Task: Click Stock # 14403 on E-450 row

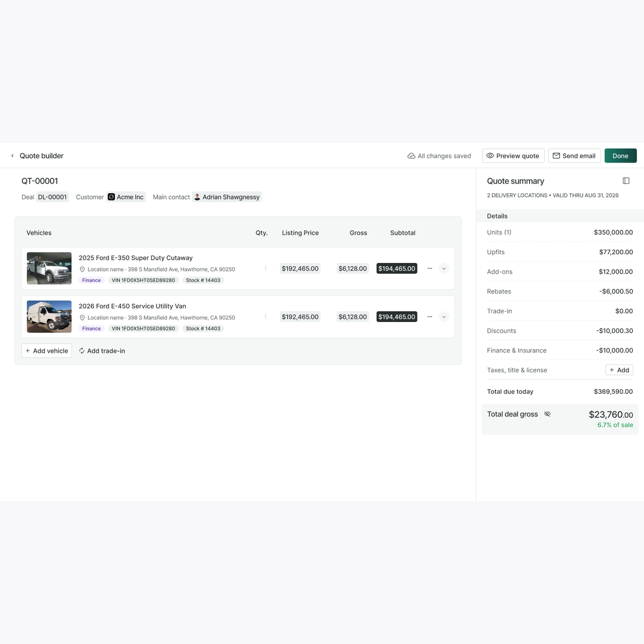Action: pyautogui.click(x=203, y=328)
